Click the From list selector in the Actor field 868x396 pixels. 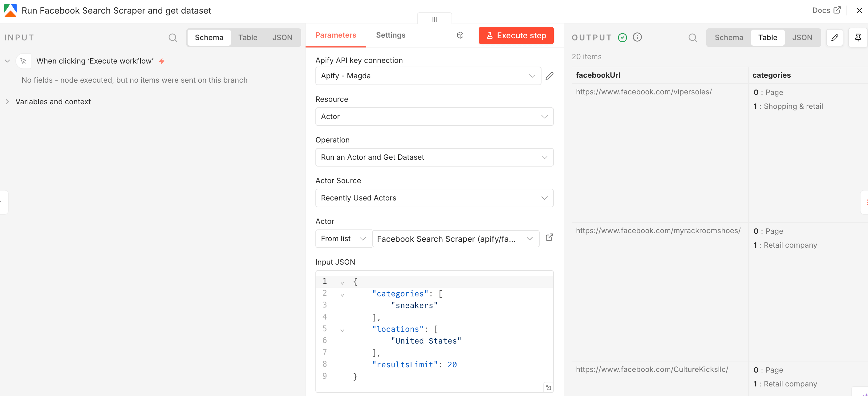[x=343, y=238]
